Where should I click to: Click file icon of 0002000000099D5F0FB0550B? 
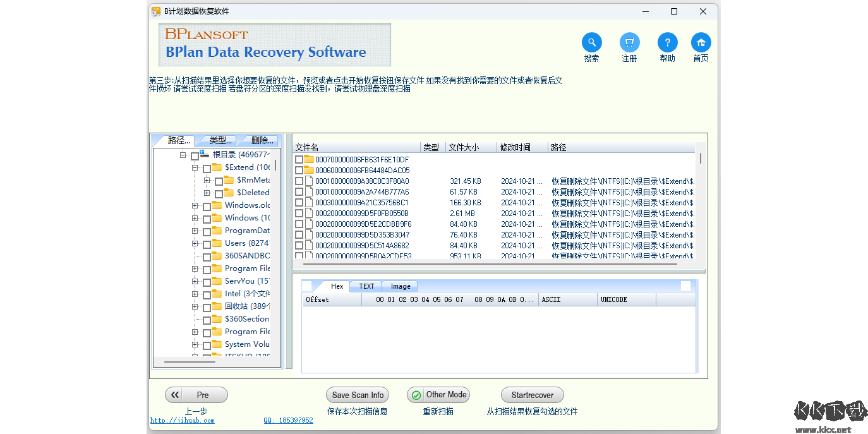coord(309,213)
